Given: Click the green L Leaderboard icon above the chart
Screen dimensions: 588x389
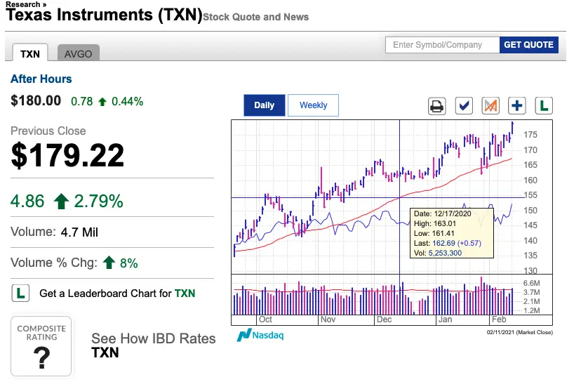Looking at the screenshot, I should [544, 106].
